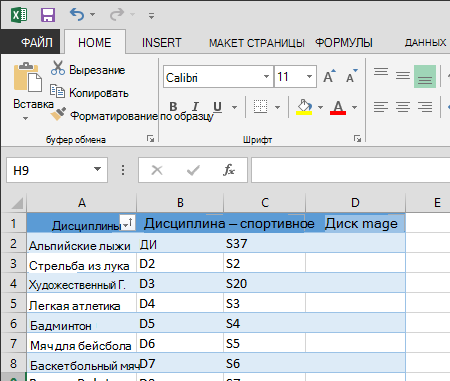Screen dimensions: 450x381
Task: Switch to the HOME tab
Action: [x=95, y=43]
